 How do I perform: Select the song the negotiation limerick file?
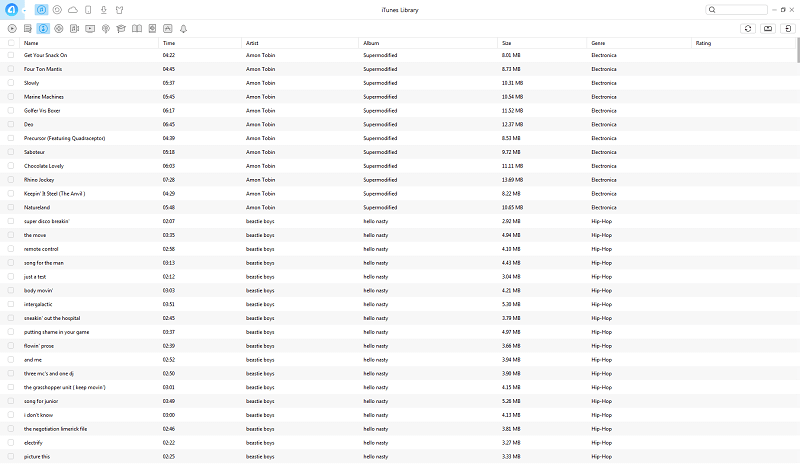coord(55,429)
